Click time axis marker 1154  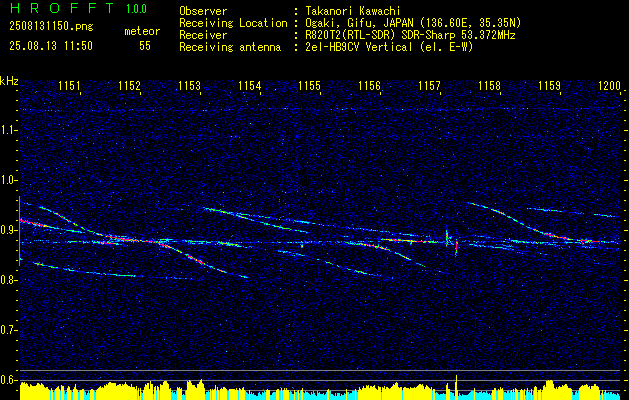coord(250,85)
